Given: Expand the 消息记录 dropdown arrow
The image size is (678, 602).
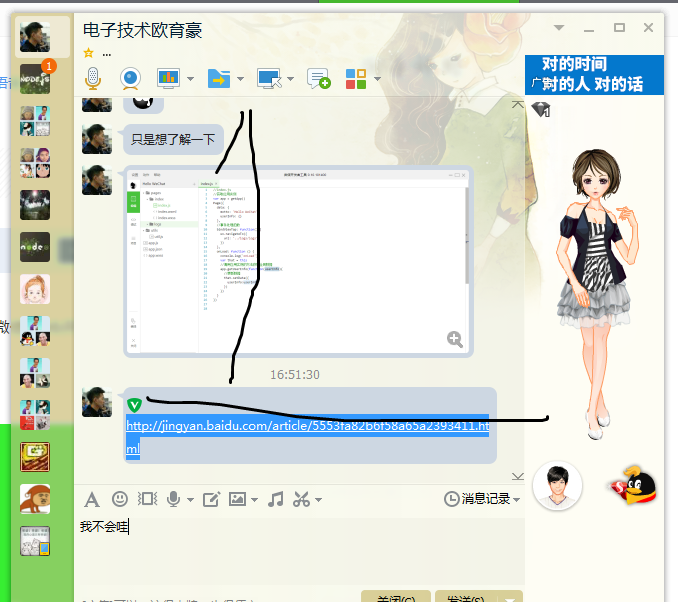Looking at the screenshot, I should point(516,500).
